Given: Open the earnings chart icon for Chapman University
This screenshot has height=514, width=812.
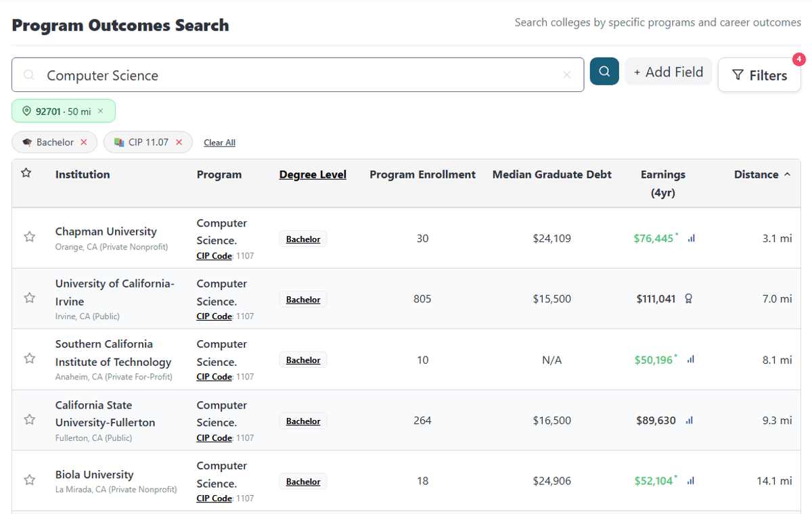Looking at the screenshot, I should coord(691,238).
